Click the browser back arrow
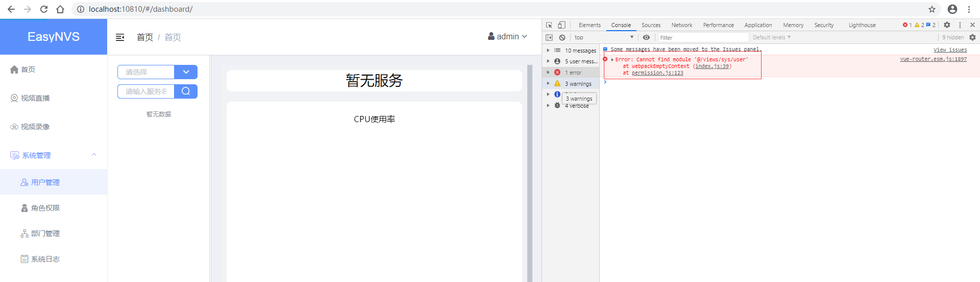 (11, 9)
